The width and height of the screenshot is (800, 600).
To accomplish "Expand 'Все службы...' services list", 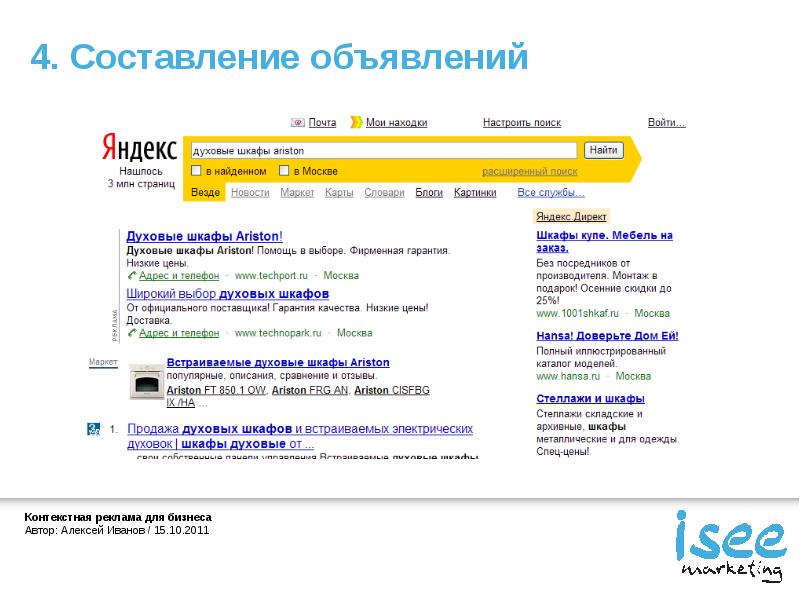I will point(550,193).
